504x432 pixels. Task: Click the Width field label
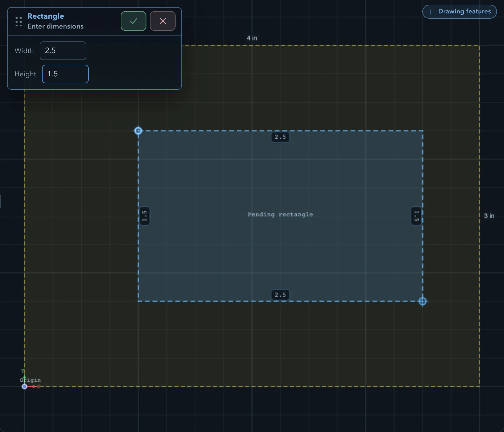click(x=24, y=51)
